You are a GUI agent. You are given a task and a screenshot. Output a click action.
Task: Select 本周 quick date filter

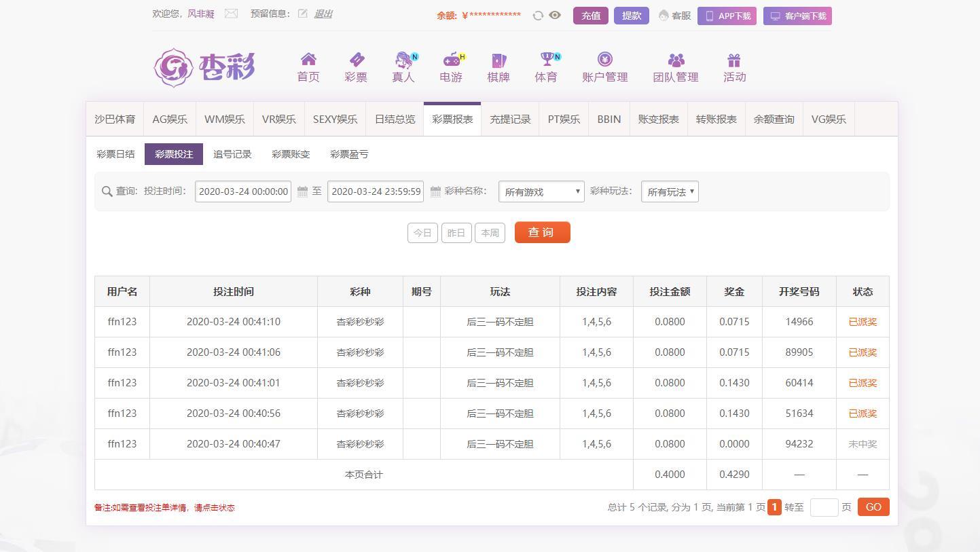point(490,233)
